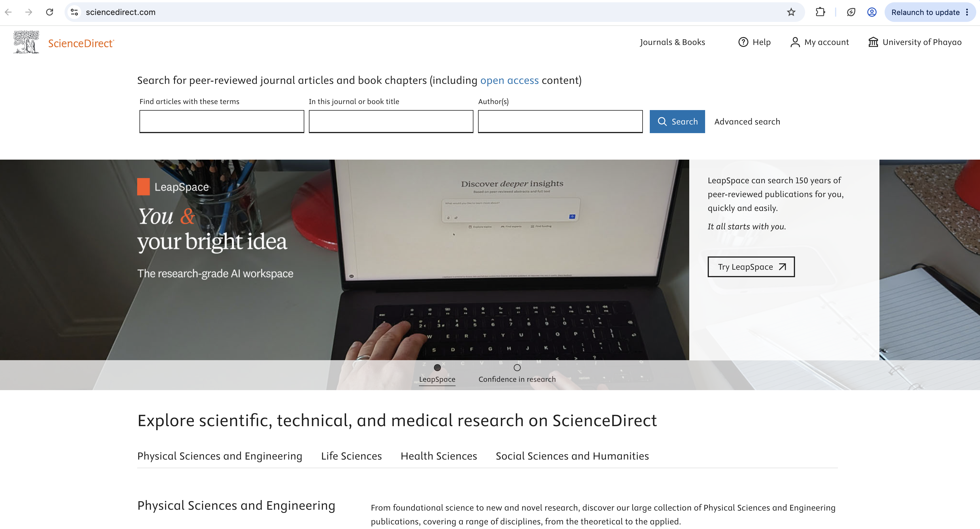This screenshot has width=980, height=529.
Task: Follow the open access link
Action: 509,81
